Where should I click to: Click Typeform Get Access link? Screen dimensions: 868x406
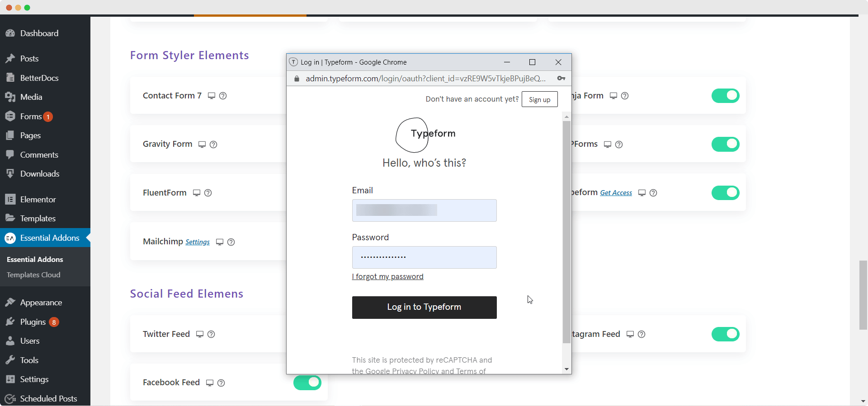tap(616, 193)
